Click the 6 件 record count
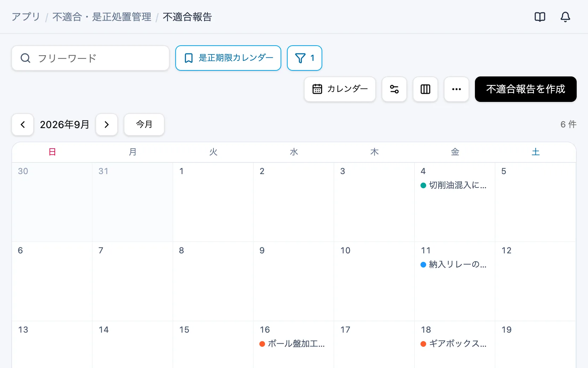Screen dimensions: 588x368 point(569,125)
